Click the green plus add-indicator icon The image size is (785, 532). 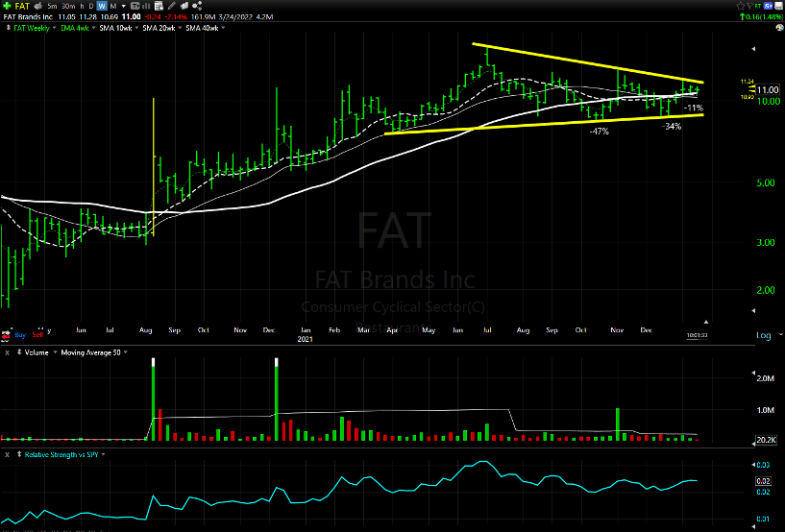[x=7, y=6]
